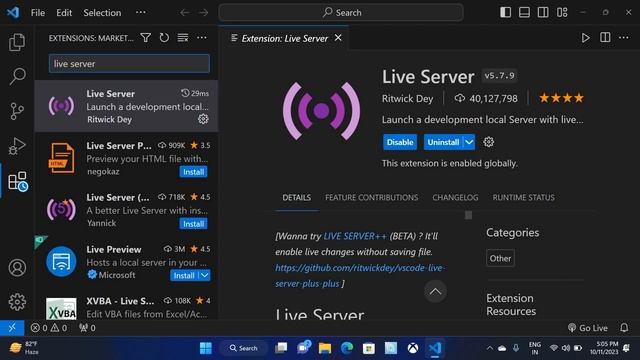Uninstall the Live Server extension
640x360 pixels.
pyautogui.click(x=443, y=142)
